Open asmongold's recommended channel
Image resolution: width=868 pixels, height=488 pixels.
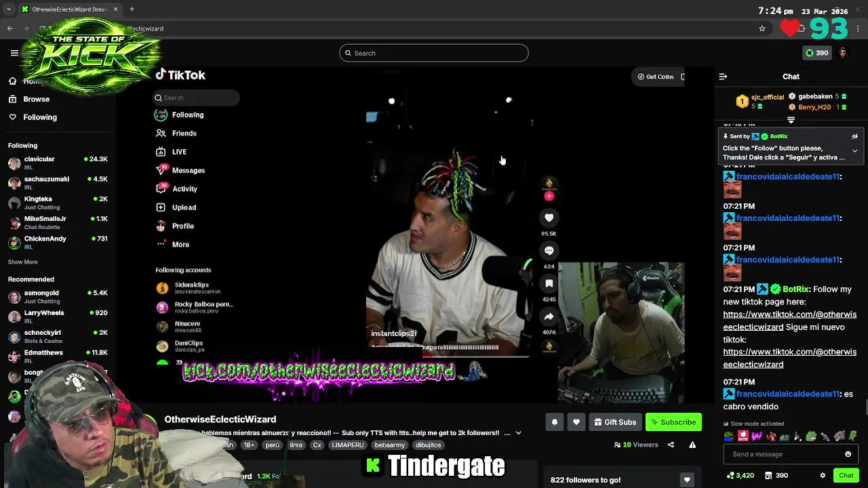(58, 297)
